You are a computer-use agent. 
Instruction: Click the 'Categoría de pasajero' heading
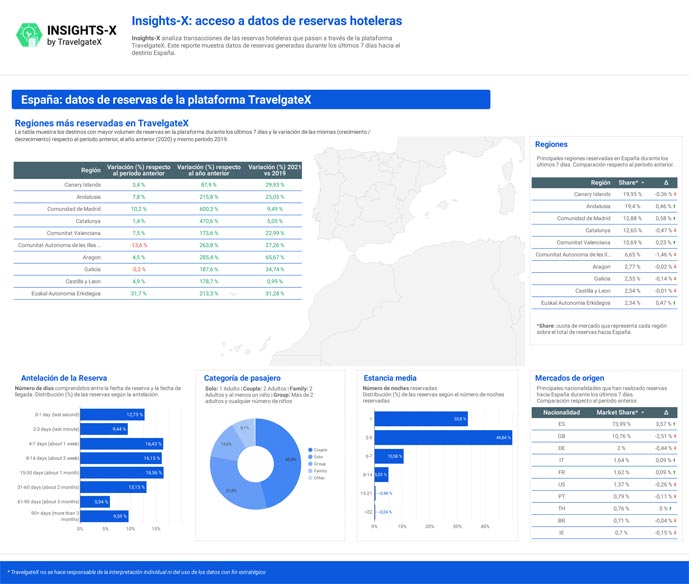coord(242,378)
